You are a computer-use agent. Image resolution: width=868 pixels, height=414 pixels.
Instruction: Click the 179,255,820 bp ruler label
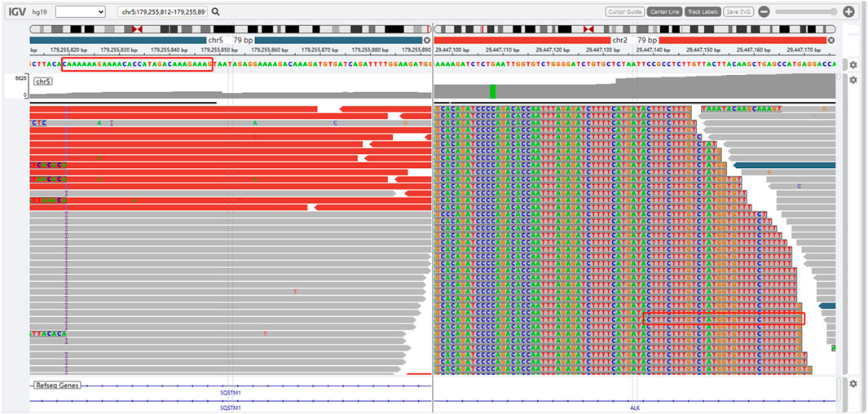[69, 50]
